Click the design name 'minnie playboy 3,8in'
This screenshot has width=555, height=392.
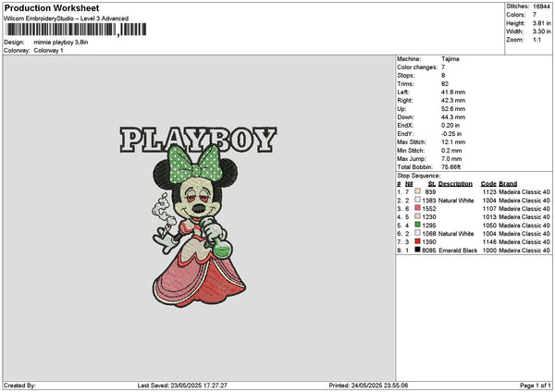coord(61,43)
